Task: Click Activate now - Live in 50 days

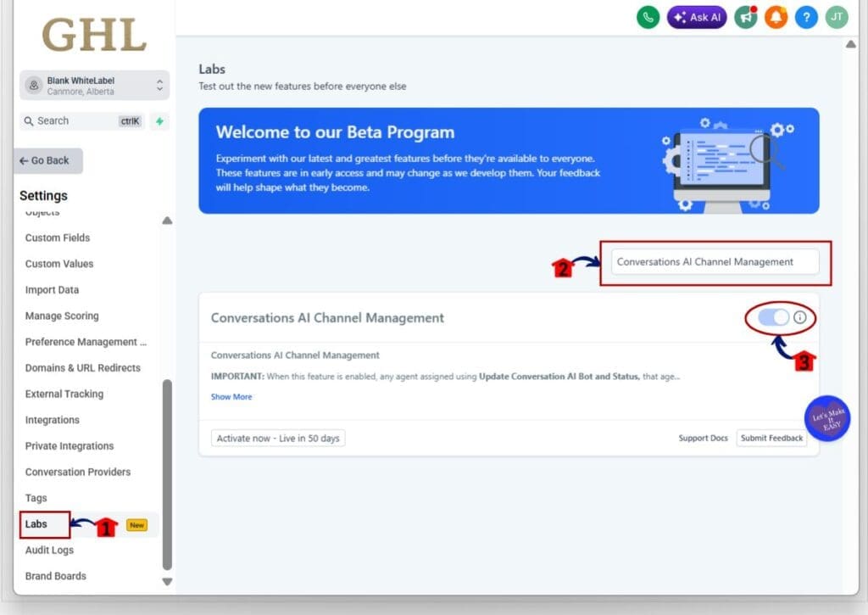Action: pos(278,439)
